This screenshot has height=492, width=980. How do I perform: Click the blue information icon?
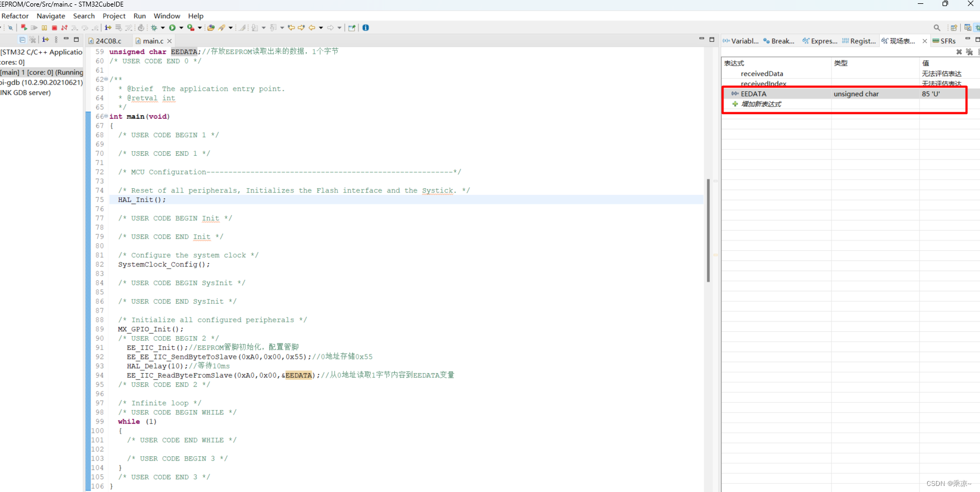[x=366, y=28]
